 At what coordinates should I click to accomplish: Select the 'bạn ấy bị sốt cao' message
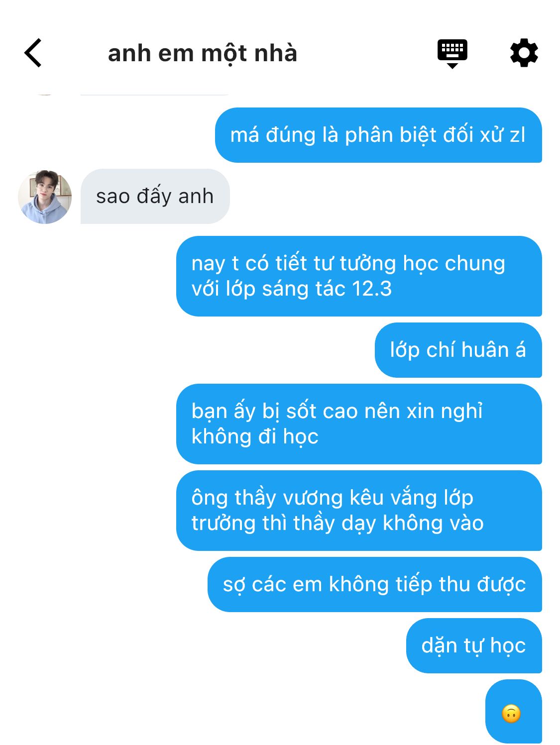tap(359, 424)
